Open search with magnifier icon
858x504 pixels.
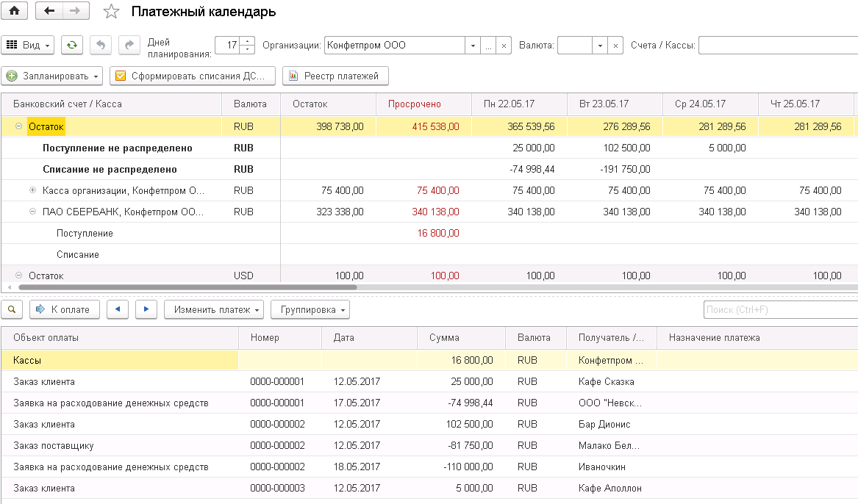pyautogui.click(x=12, y=309)
